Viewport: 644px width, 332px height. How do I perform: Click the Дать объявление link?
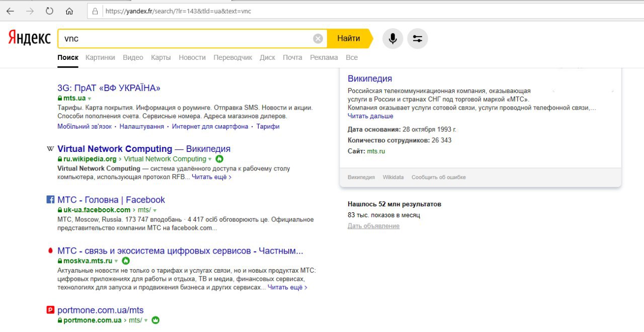373,226
